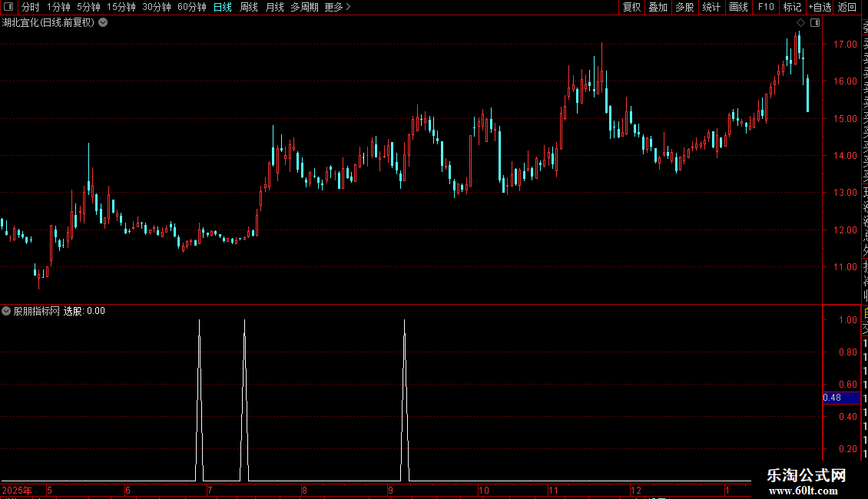Click the 返回 back button
Screen dimensions: 868x499
coord(847,7)
